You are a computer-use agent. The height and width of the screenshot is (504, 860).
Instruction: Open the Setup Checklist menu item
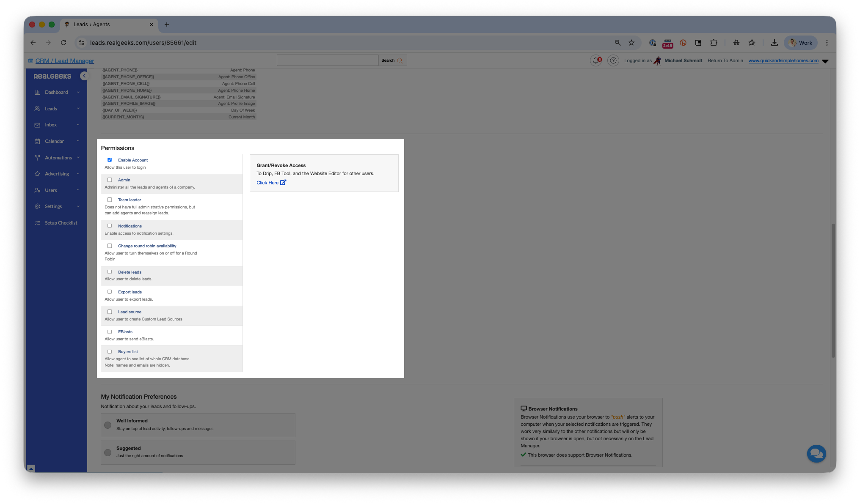click(x=61, y=223)
